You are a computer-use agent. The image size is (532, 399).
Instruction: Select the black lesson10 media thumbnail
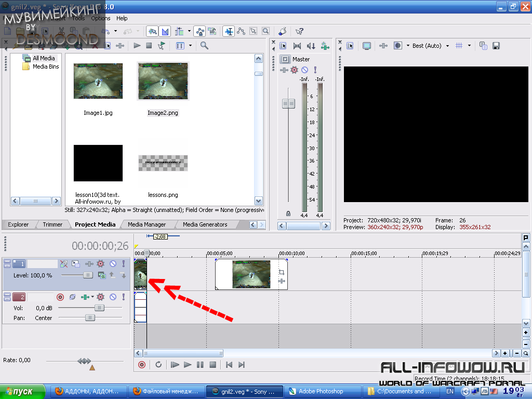[98, 163]
